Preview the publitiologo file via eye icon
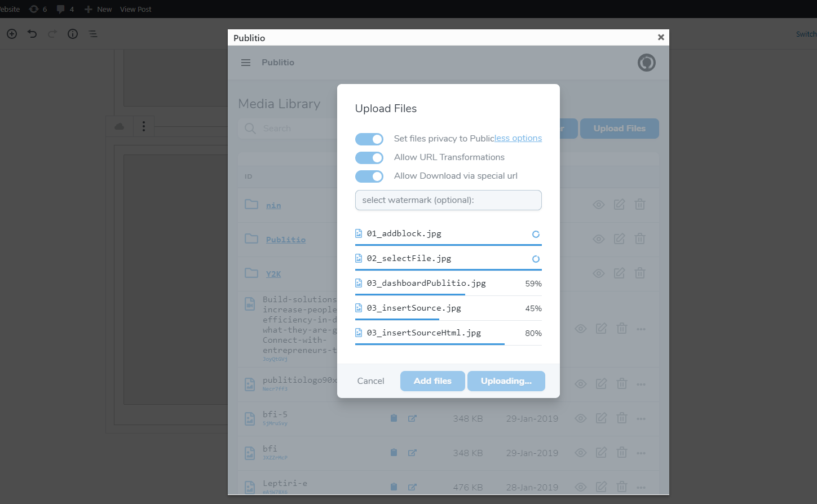 click(x=581, y=384)
